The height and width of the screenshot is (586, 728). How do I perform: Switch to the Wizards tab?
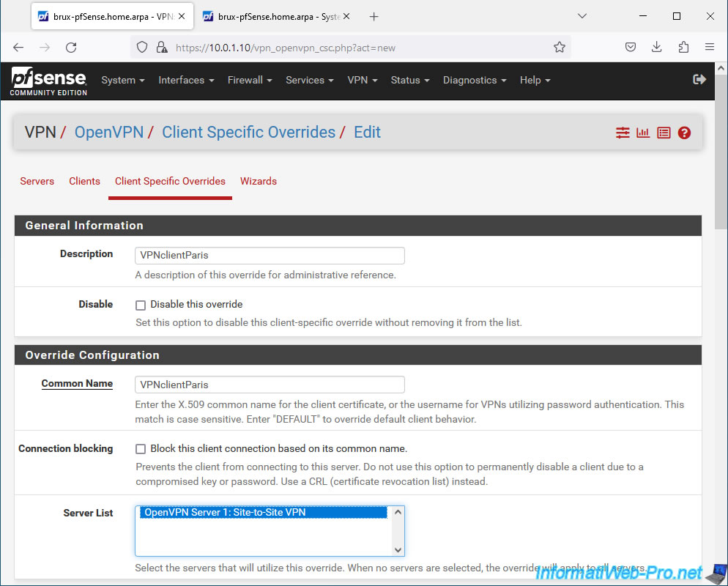[x=259, y=181]
